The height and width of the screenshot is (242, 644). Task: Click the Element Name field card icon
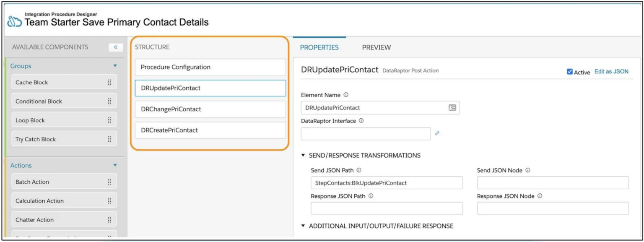click(452, 108)
